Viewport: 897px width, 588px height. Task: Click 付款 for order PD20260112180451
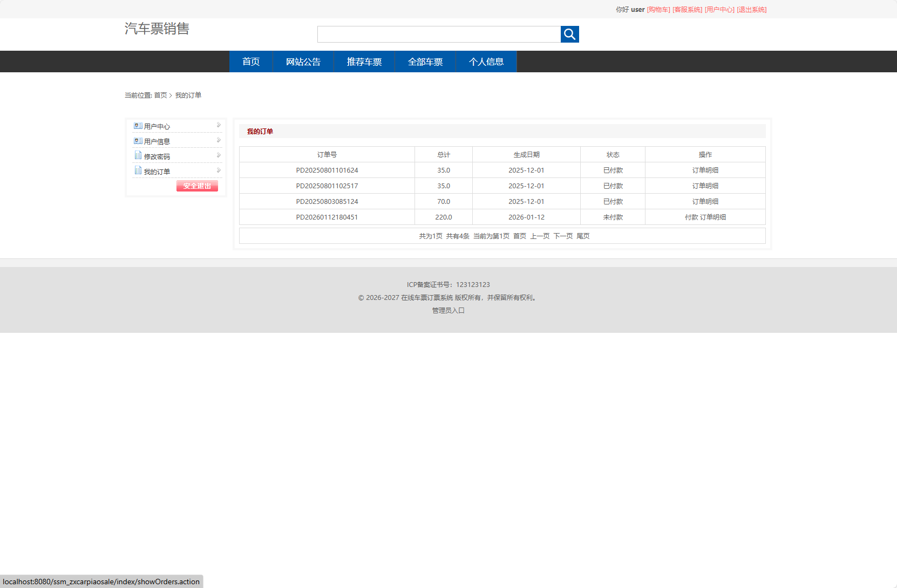[x=691, y=217]
